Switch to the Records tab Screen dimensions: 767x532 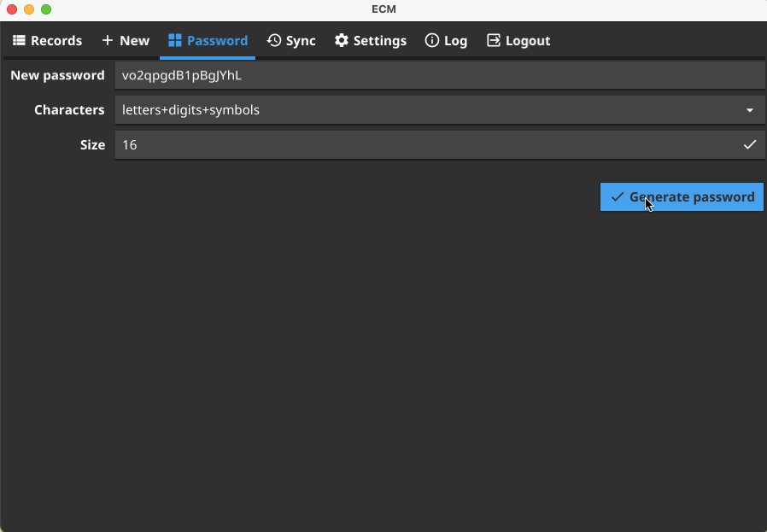point(47,40)
